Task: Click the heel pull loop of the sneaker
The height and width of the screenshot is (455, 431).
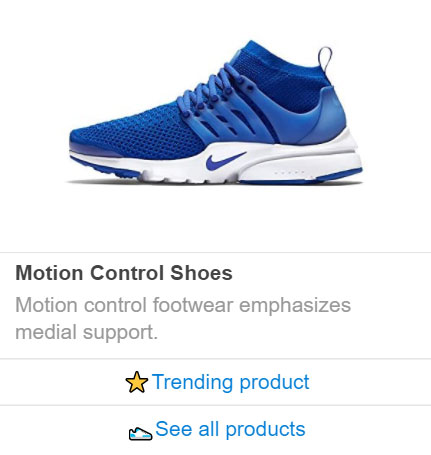Action: (x=325, y=62)
